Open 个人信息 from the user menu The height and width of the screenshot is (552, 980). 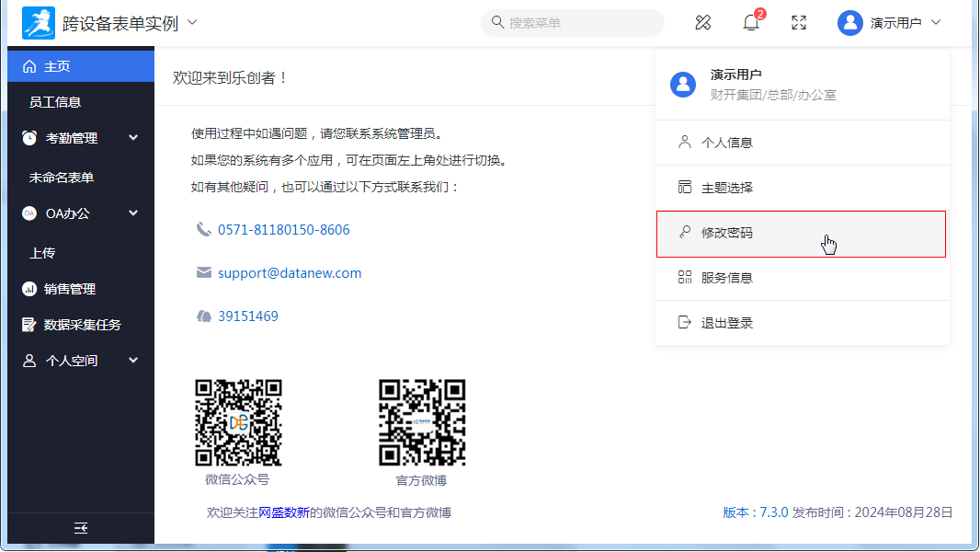(726, 143)
